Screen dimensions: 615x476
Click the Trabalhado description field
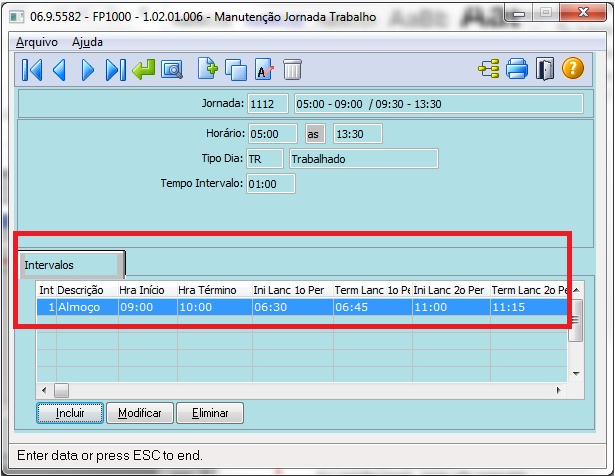pos(364,159)
